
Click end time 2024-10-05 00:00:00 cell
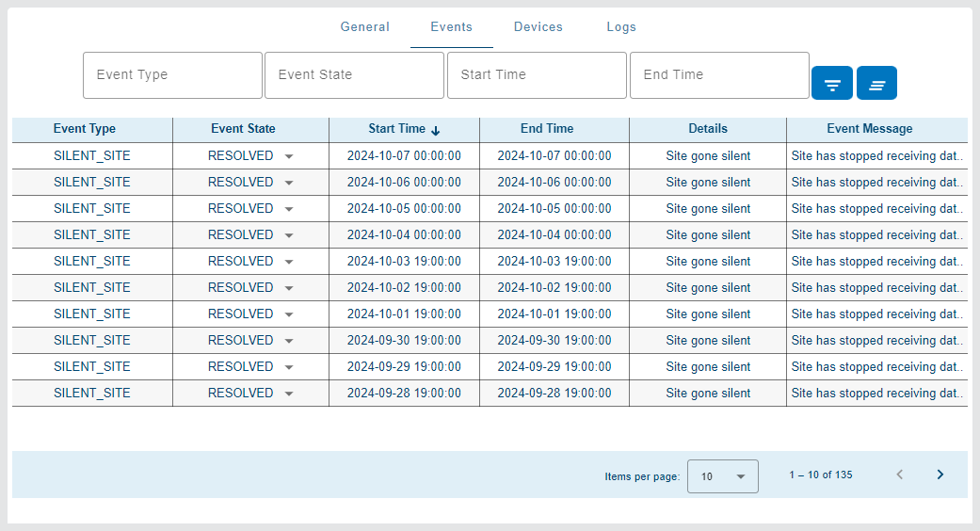click(x=554, y=209)
